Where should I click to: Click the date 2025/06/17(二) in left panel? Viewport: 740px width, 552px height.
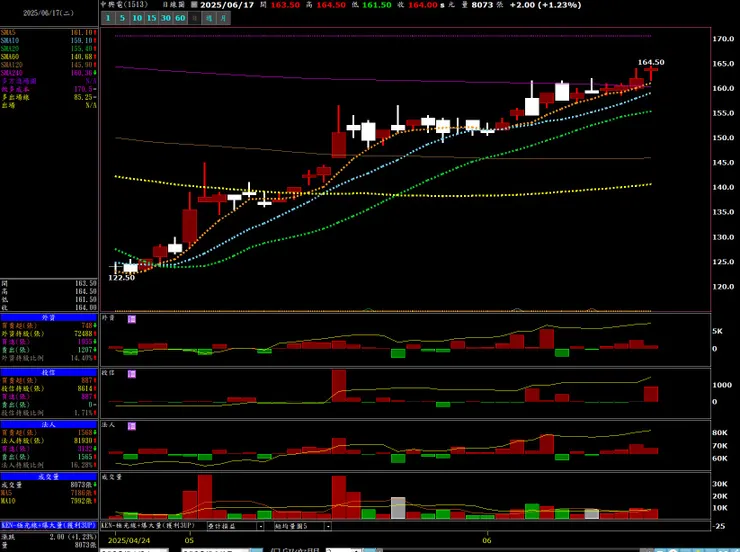click(49, 13)
